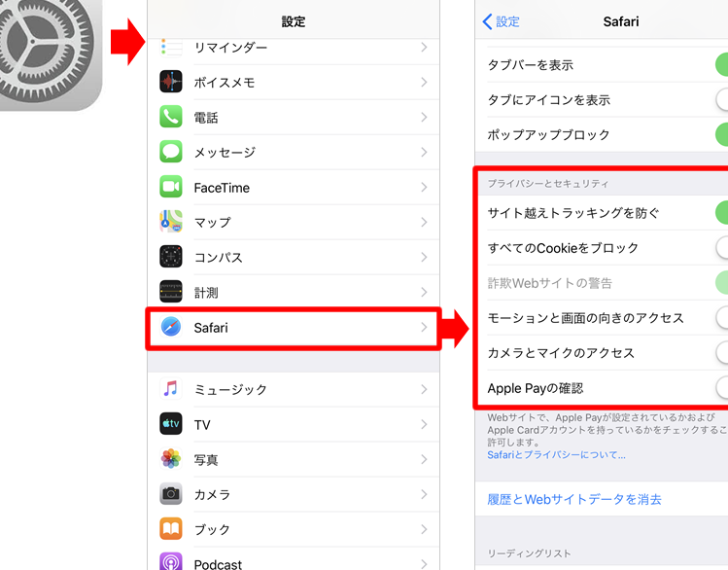
Task: Select the Safari row label
Action: [211, 328]
